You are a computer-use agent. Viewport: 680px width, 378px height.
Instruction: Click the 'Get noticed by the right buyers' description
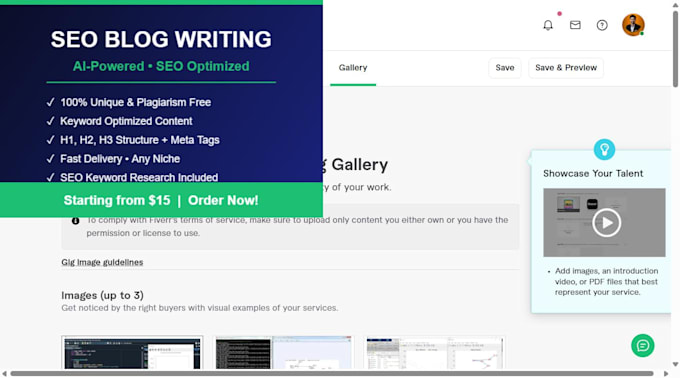[199, 308]
